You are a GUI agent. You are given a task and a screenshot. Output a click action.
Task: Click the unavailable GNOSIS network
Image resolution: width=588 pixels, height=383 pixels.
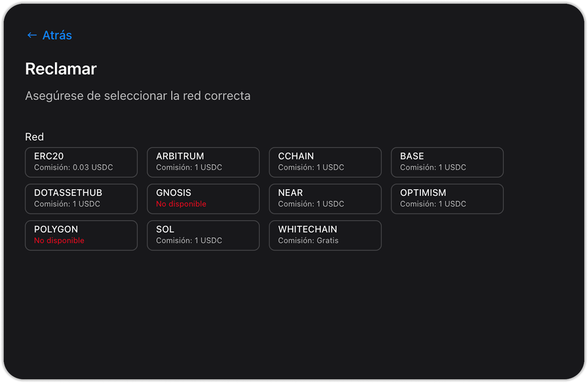pos(203,199)
